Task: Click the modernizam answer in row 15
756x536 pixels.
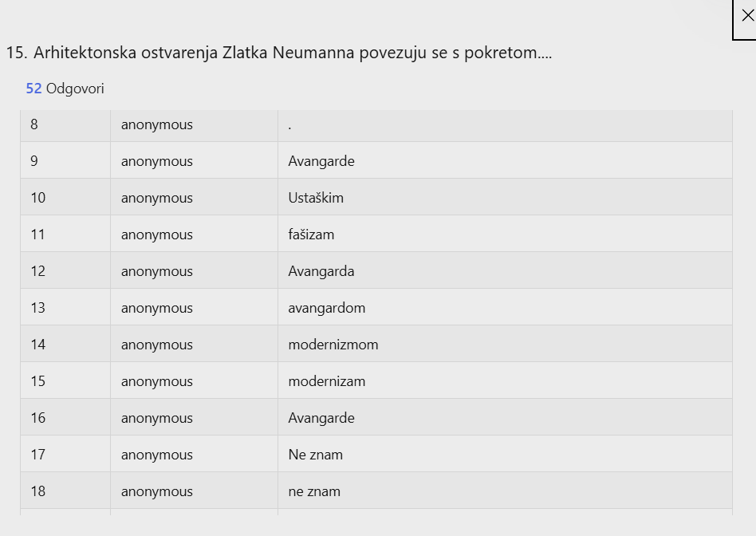Action: click(326, 381)
